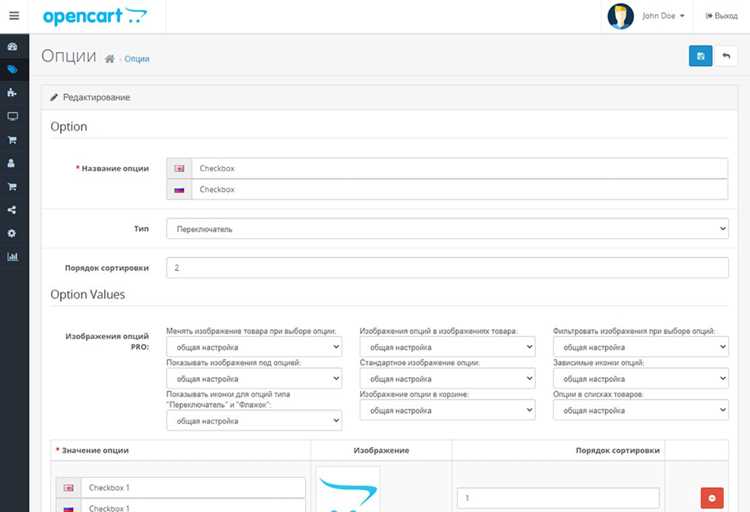Open the Sales cart sidebar icon
The image size is (750, 512).
pos(12,140)
